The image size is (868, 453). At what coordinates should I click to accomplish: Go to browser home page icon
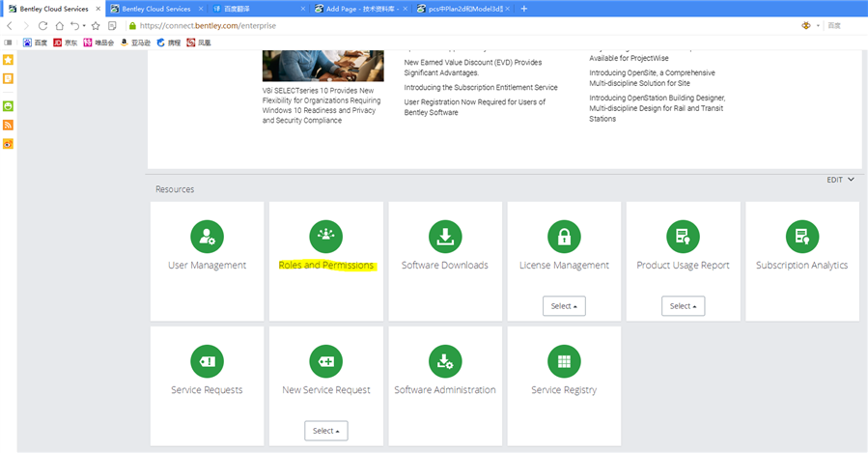pyautogui.click(x=59, y=25)
